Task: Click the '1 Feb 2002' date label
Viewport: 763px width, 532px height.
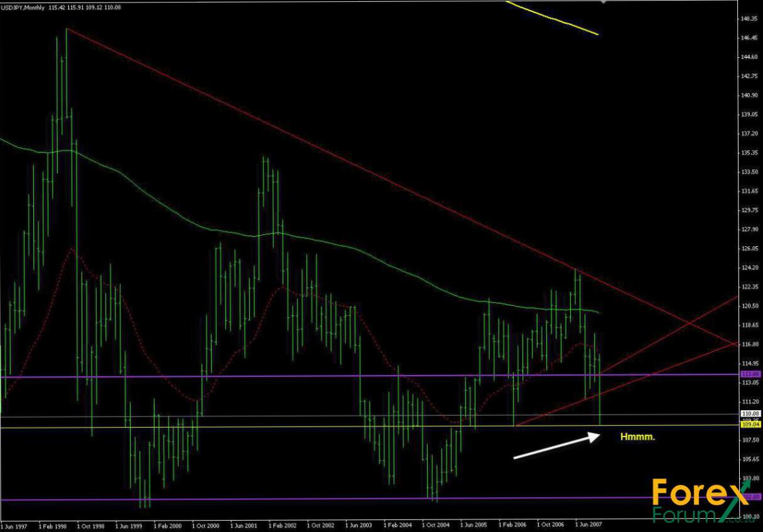Action: [x=282, y=524]
